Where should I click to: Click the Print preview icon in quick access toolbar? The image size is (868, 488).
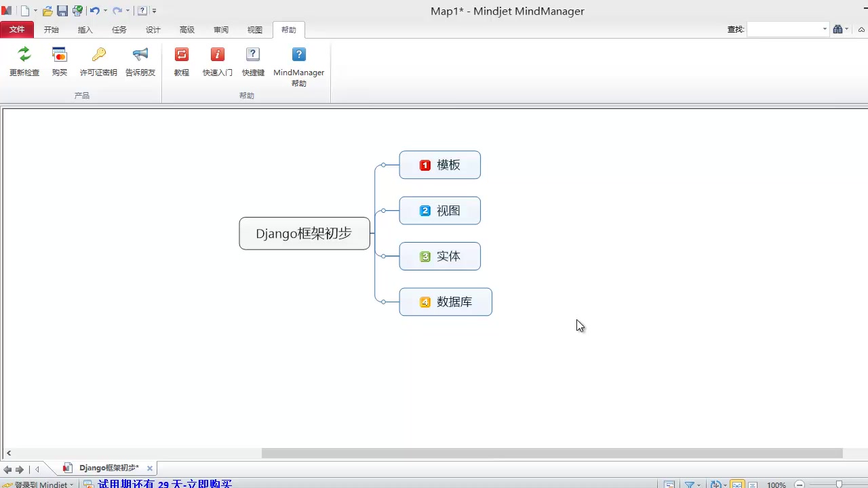click(x=77, y=11)
